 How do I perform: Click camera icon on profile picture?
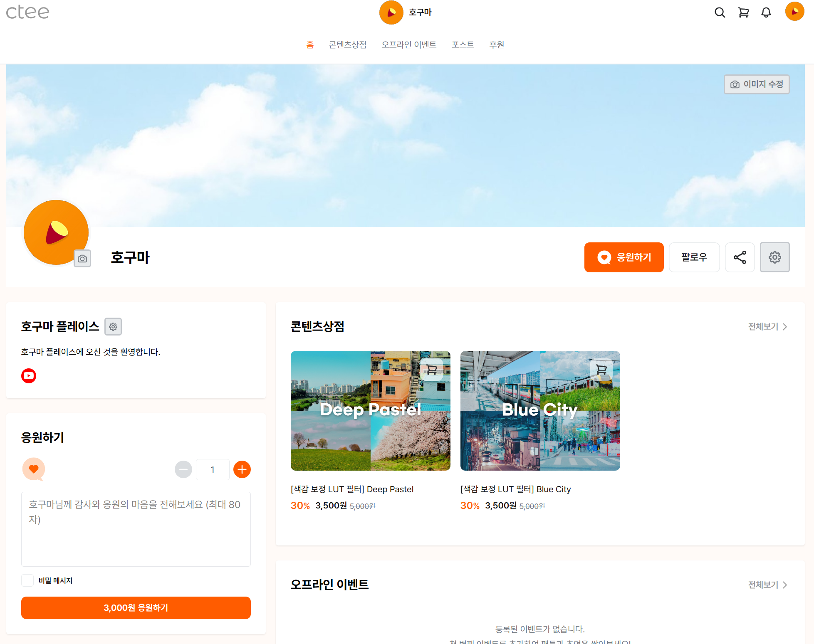[82, 259]
